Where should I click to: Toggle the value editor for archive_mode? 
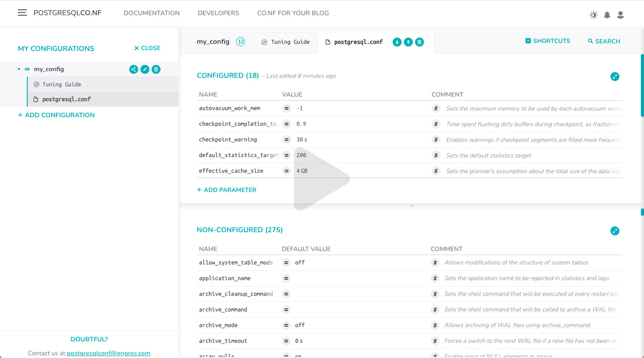[x=286, y=325]
